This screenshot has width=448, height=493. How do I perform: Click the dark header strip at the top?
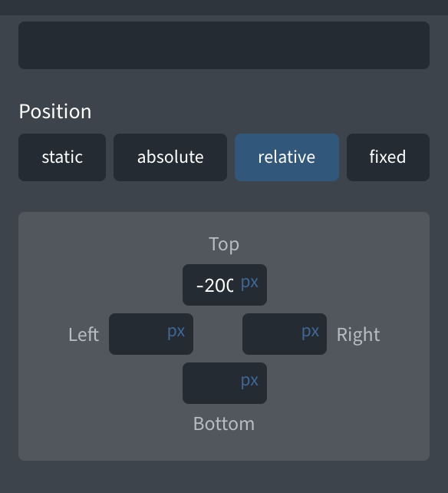(224, 8)
